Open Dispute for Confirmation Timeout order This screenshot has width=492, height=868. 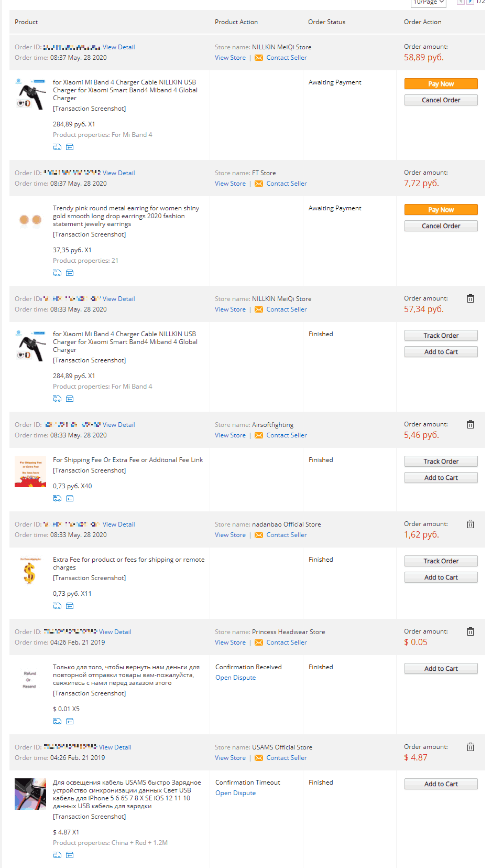coord(236,793)
